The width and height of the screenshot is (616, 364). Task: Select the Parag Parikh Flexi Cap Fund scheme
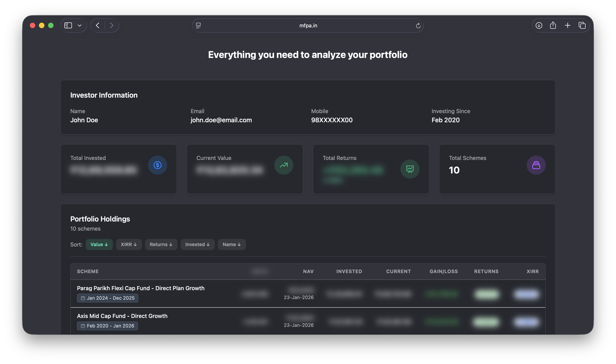[141, 288]
